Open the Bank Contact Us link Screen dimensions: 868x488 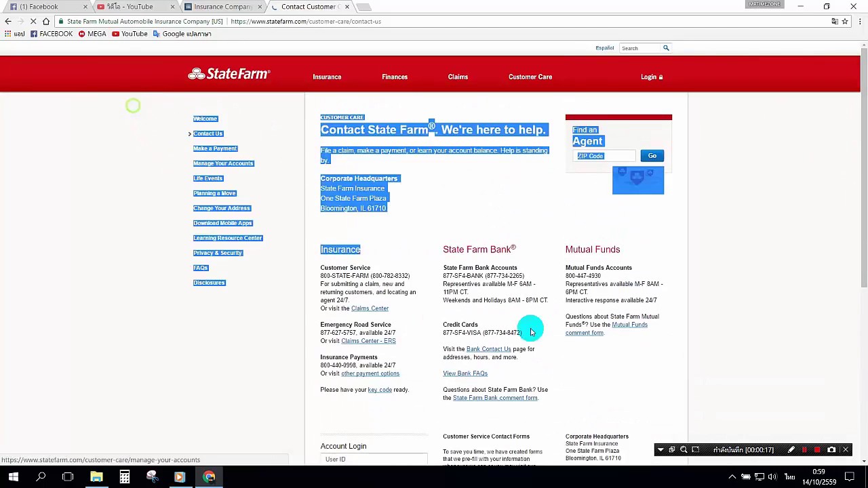pos(488,349)
